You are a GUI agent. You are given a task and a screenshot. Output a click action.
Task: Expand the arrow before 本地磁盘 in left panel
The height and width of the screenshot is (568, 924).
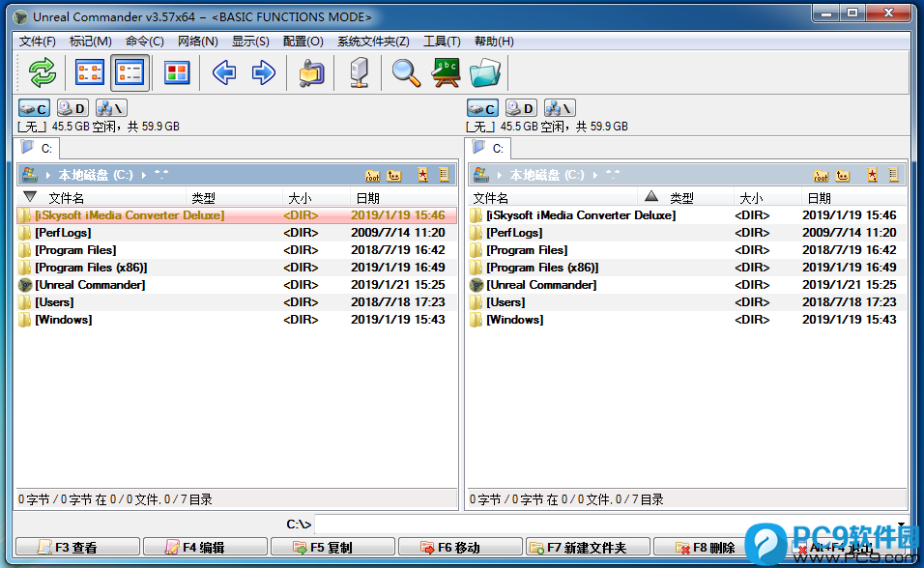coord(47,176)
